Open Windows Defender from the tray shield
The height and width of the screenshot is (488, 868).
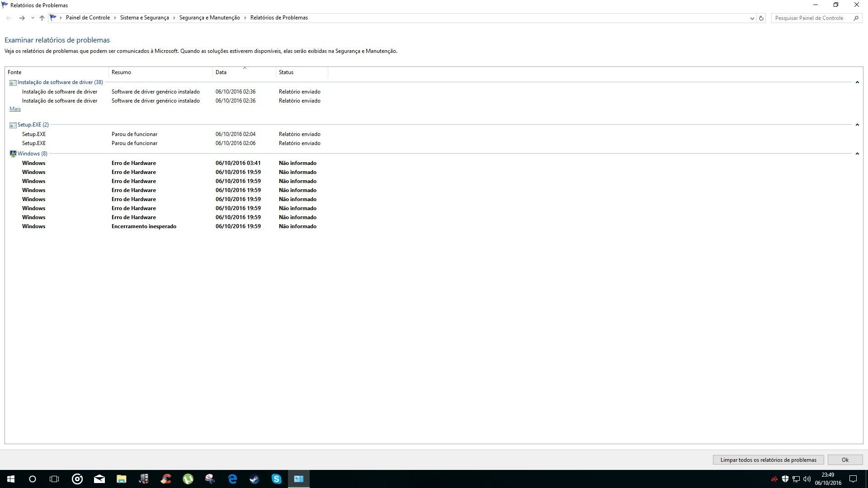[785, 479]
